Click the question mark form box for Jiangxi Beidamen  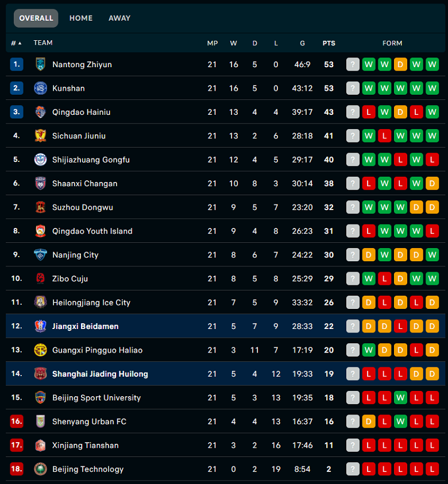[x=353, y=326]
